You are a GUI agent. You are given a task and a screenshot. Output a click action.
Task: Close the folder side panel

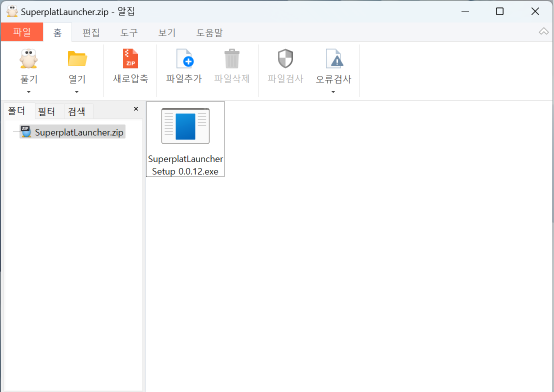pos(136,109)
